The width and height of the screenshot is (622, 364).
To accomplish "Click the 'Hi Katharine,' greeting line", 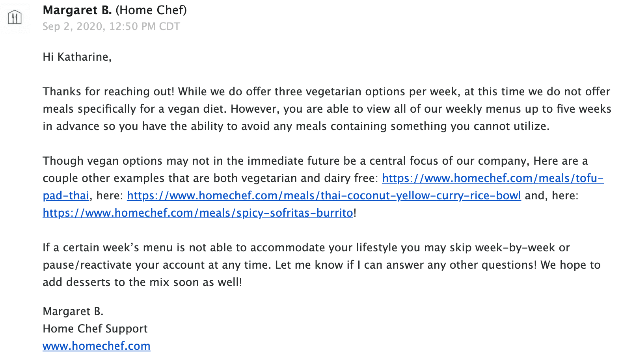I will [x=77, y=57].
